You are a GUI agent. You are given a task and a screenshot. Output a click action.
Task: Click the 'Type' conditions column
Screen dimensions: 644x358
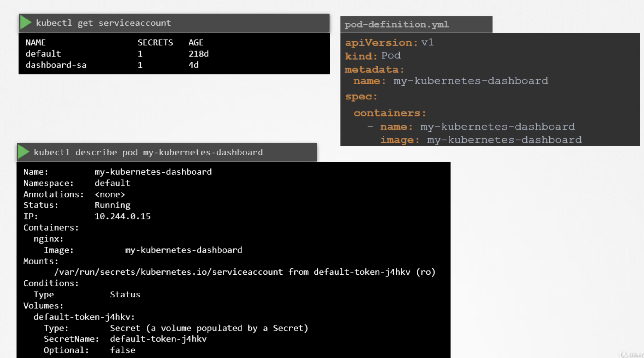click(x=44, y=295)
